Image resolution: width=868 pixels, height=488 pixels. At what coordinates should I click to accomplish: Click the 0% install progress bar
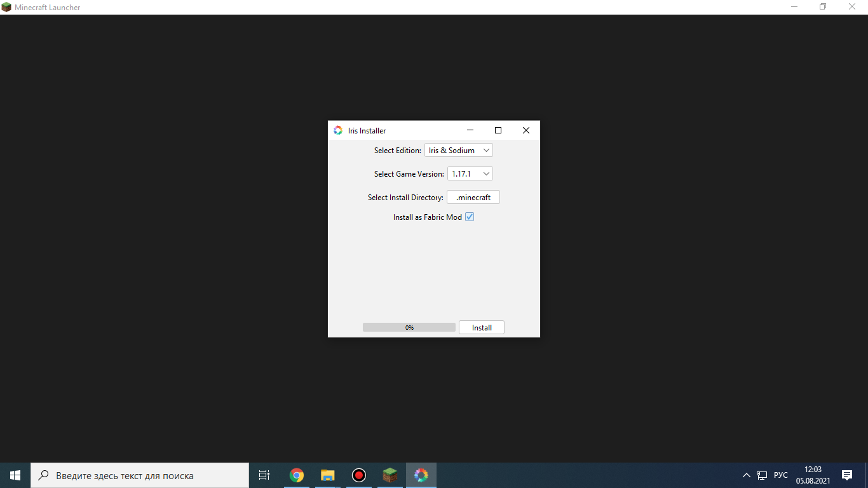tap(409, 328)
